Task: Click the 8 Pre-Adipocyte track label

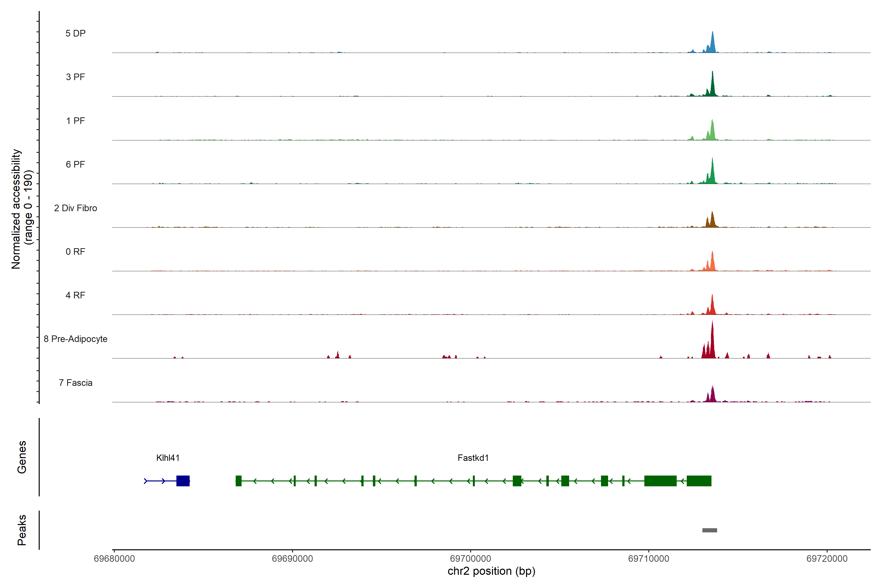Action: click(x=75, y=339)
